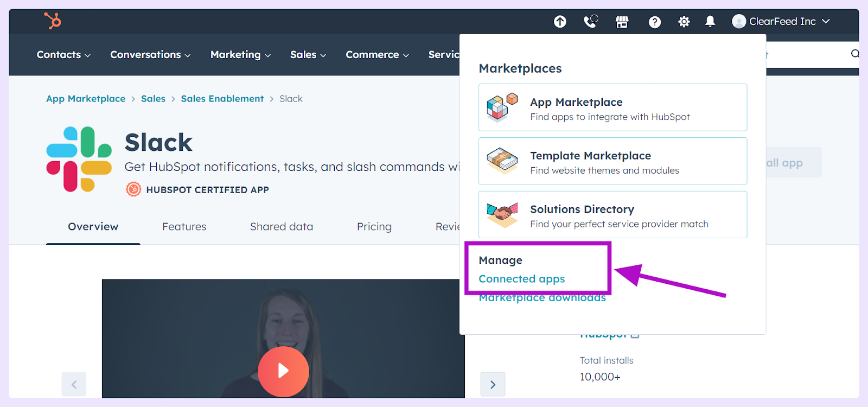Expand the Commerce menu
Screen dimensions: 868x407
[x=377, y=54]
